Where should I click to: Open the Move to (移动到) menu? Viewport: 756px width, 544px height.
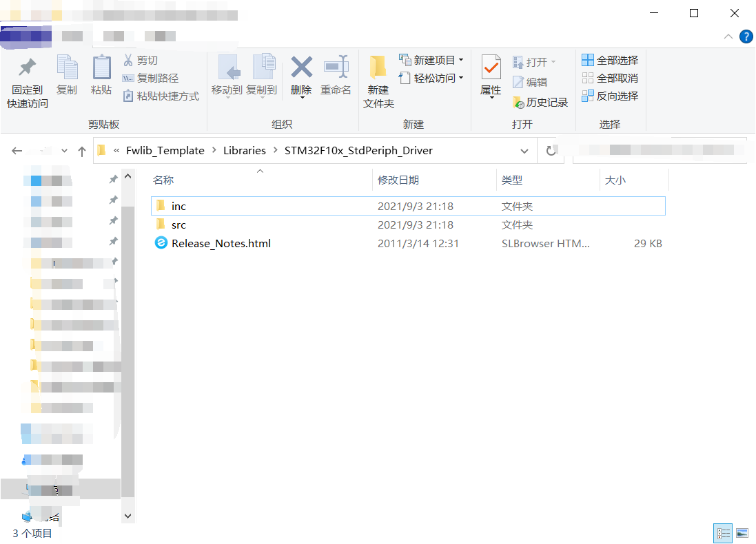(x=227, y=76)
